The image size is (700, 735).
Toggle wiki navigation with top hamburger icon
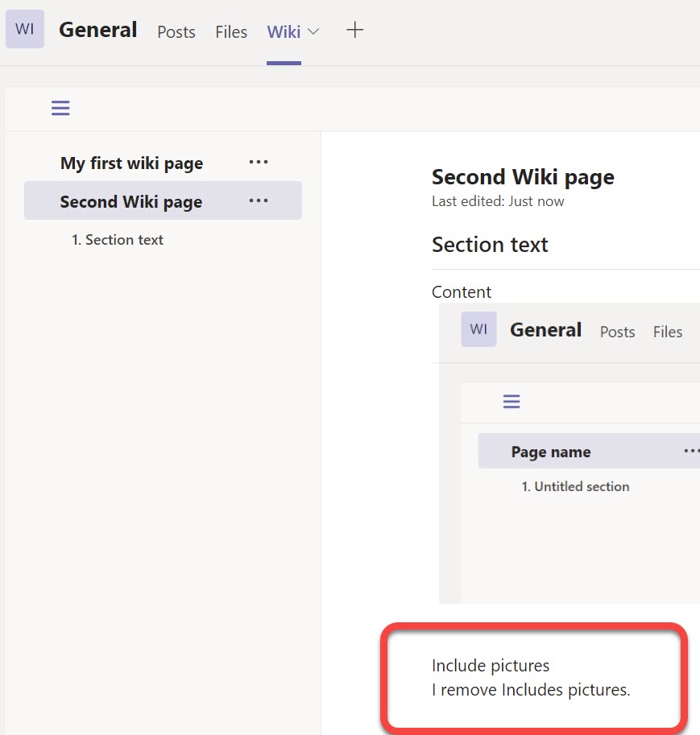click(60, 108)
